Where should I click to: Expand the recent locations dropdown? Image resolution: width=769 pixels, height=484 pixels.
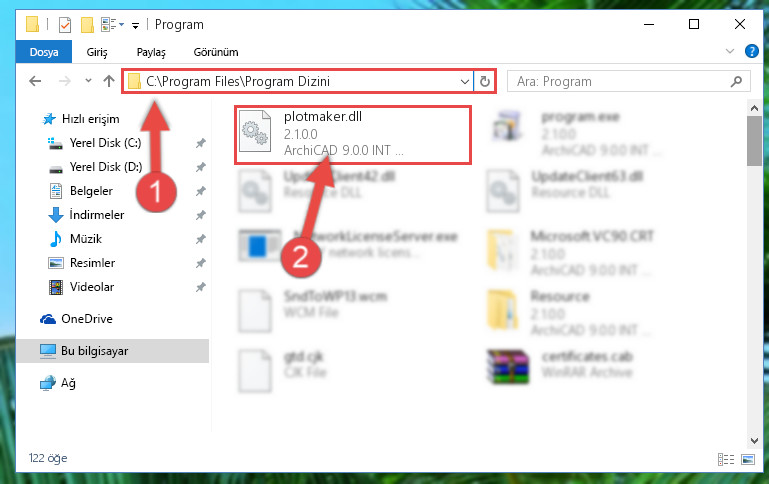[88, 81]
